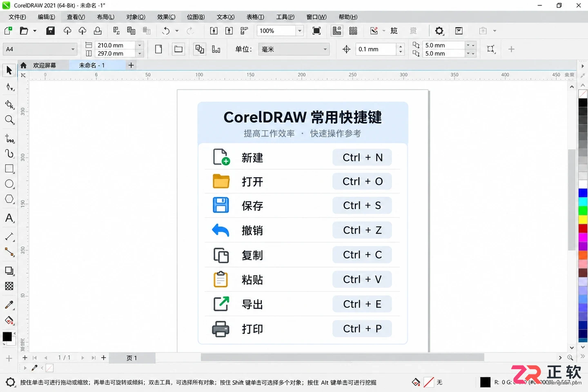
Task: Choose the Crop tool
Action: tap(9, 104)
